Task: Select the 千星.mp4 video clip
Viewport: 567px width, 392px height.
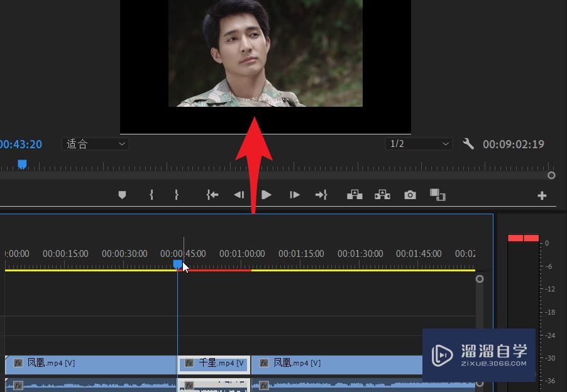Action: [x=214, y=365]
